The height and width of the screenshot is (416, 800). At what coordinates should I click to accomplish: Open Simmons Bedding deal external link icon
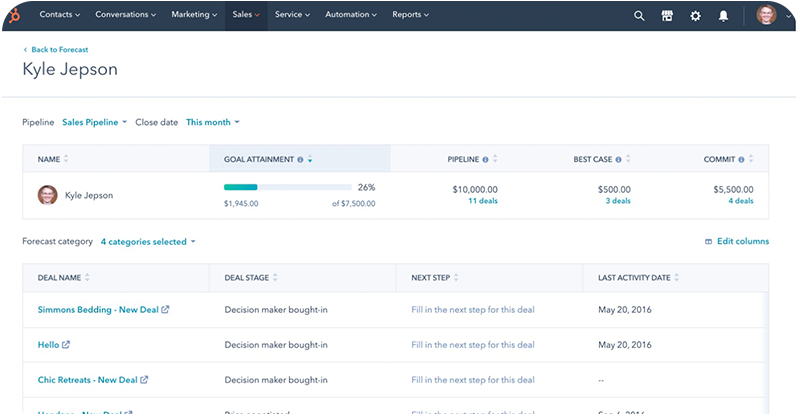click(x=165, y=309)
